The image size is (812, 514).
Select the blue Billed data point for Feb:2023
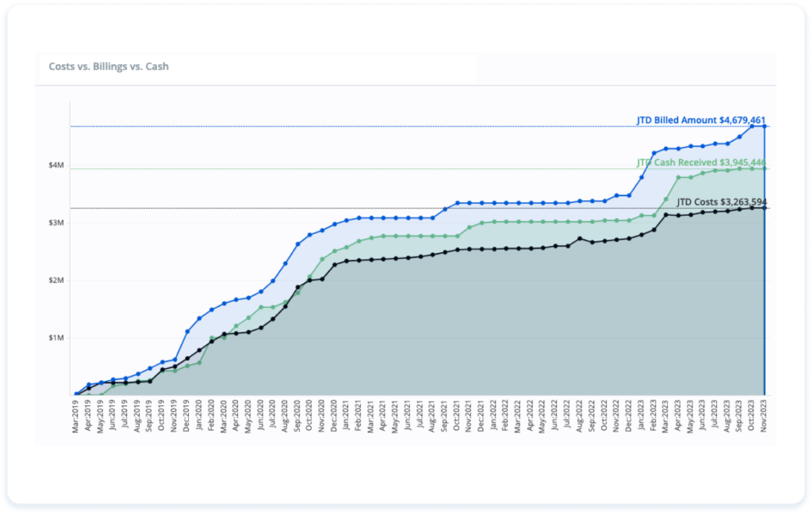coord(653,153)
